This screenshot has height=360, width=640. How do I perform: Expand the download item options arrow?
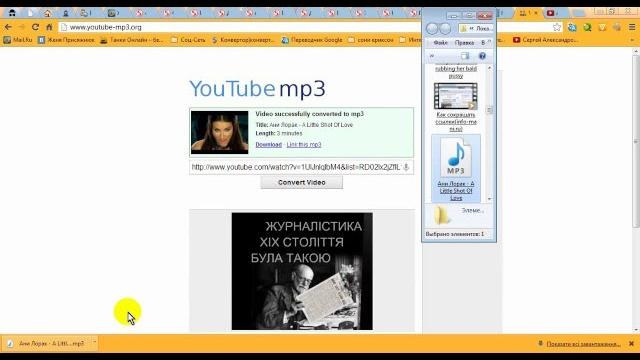(x=94, y=343)
